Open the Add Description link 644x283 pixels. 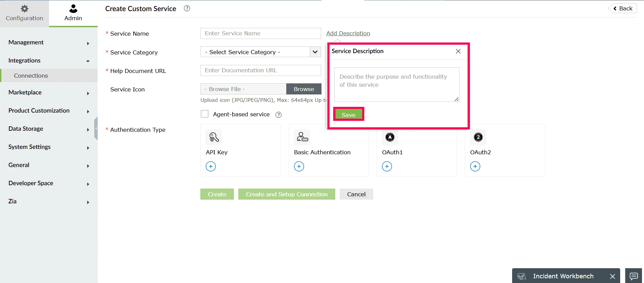tap(348, 33)
